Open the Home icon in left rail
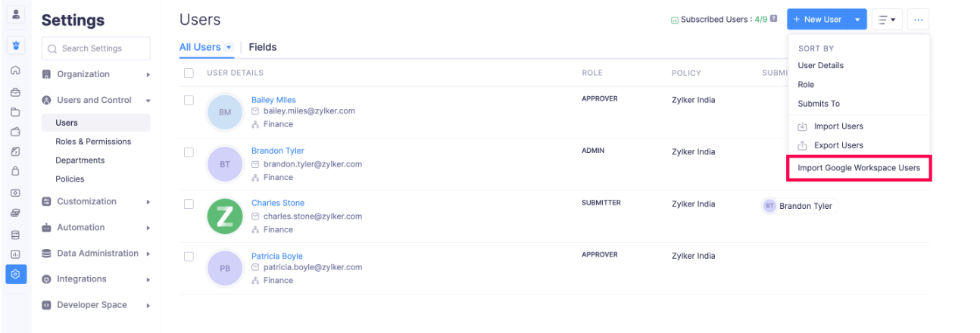The width and height of the screenshot is (980, 333). (15, 70)
